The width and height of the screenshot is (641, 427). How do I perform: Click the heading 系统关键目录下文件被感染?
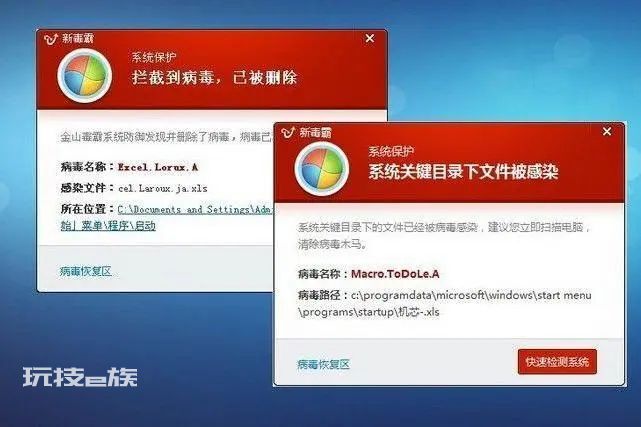click(463, 171)
